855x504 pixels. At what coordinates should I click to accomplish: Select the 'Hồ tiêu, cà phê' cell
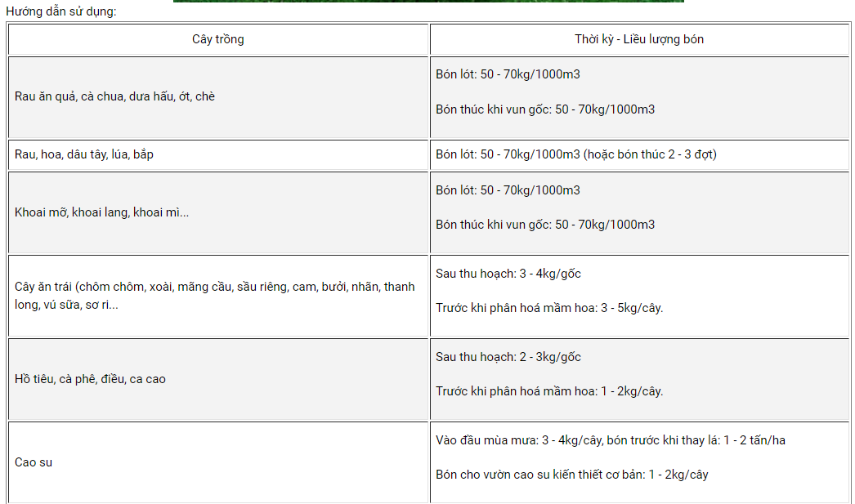[x=218, y=379]
